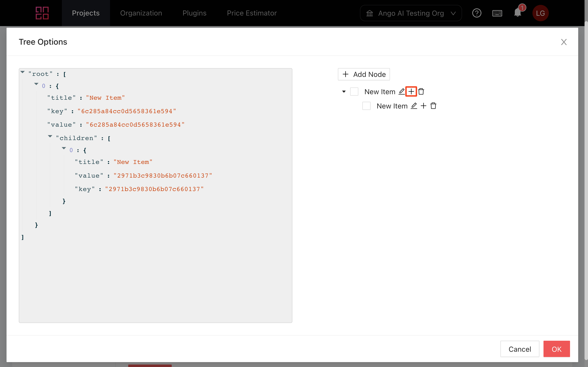Screen dimensions: 588x367
Task: Click the LG user avatar
Action: click(x=540, y=13)
